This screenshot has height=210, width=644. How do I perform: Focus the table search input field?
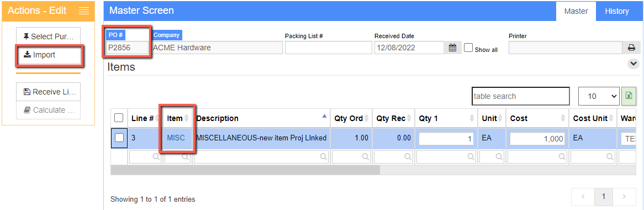pyautogui.click(x=520, y=96)
